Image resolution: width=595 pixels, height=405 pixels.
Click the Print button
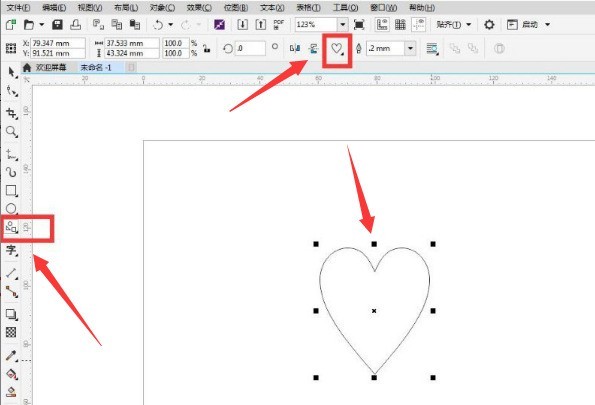point(76,25)
